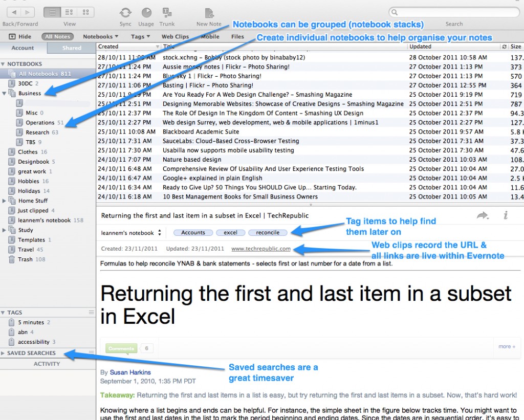Image resolution: width=524 pixels, height=420 pixels.
Task: Open the Templates notebook icon
Action: pyautogui.click(x=12, y=239)
